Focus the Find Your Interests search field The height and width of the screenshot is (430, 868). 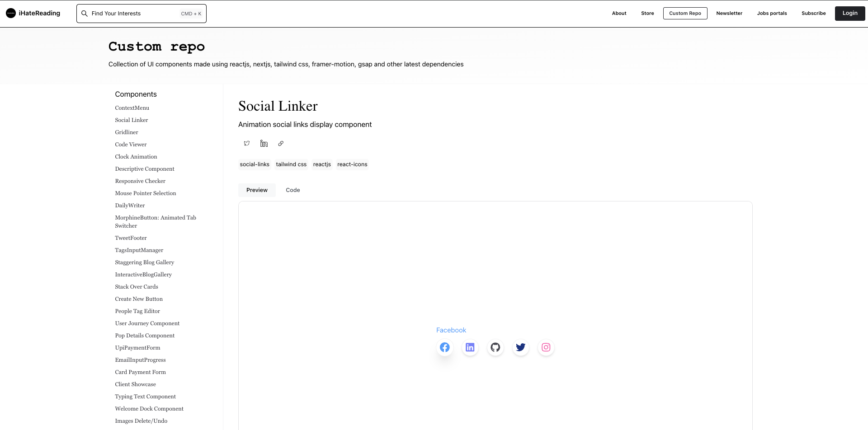142,14
